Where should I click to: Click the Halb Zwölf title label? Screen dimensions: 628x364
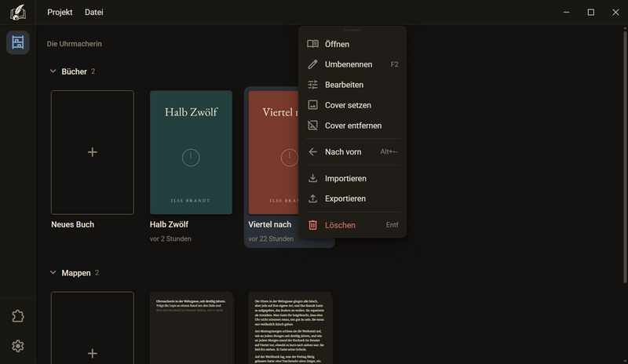coord(169,224)
